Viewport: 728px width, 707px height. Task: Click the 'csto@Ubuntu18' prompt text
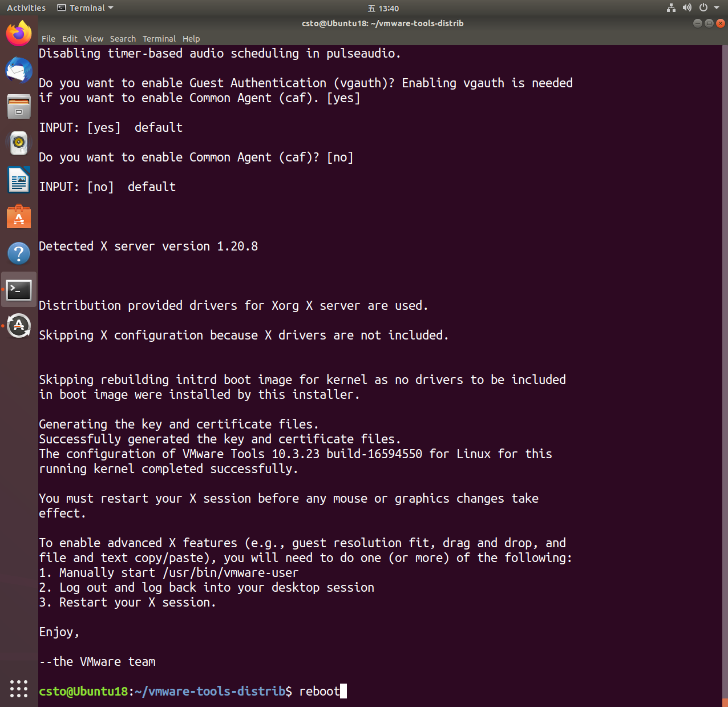coord(83,691)
